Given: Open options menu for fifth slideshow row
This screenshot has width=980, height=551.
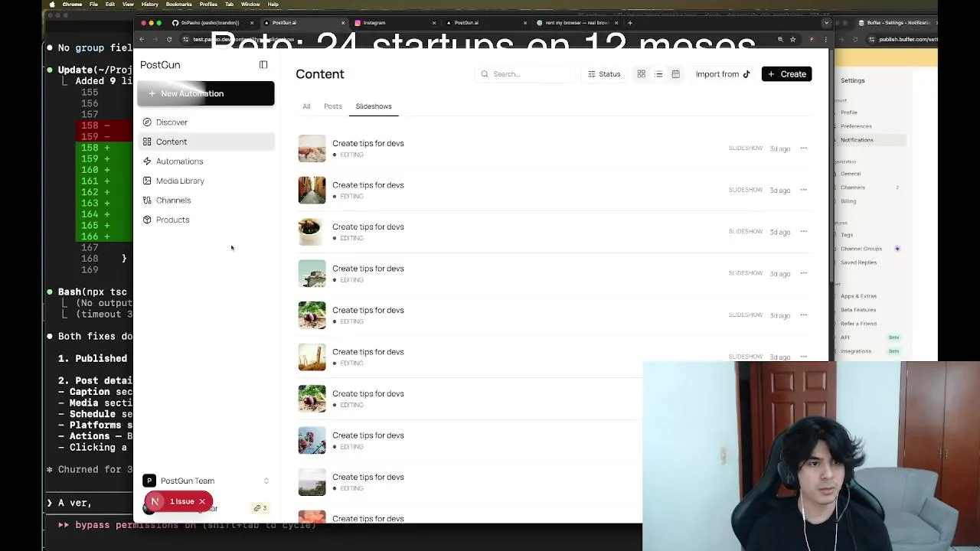Looking at the screenshot, I should coord(803,315).
